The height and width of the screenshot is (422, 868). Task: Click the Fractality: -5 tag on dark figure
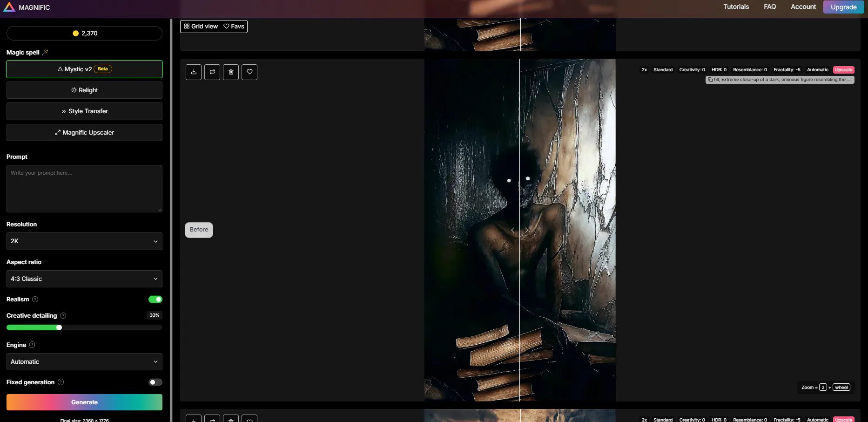click(787, 70)
